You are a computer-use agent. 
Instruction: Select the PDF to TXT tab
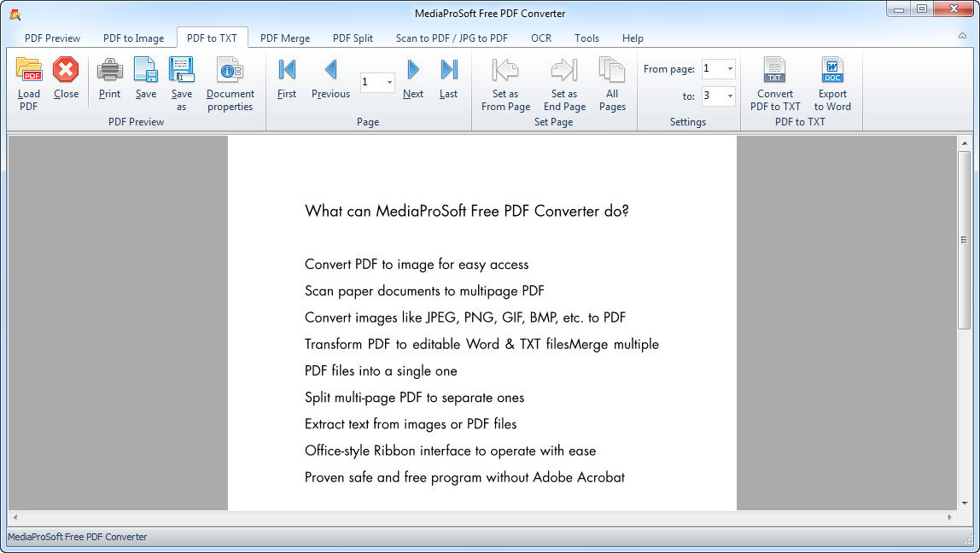213,38
